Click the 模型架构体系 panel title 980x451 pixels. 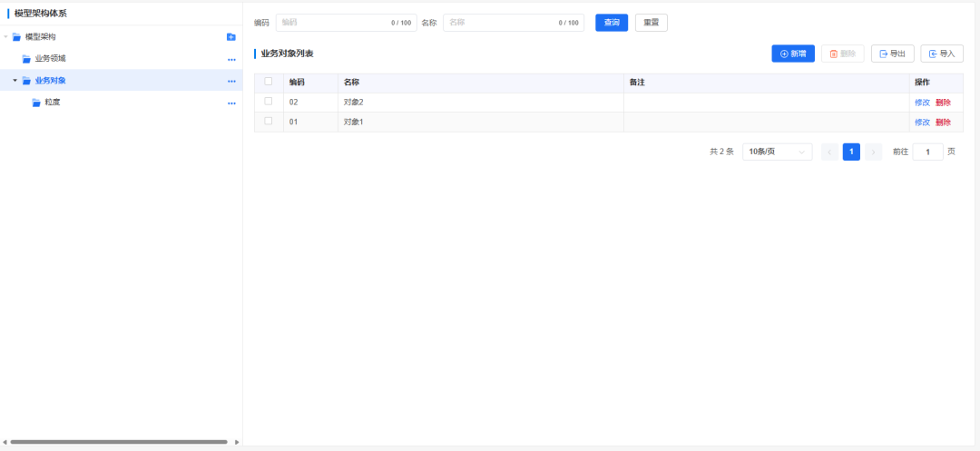[x=40, y=13]
